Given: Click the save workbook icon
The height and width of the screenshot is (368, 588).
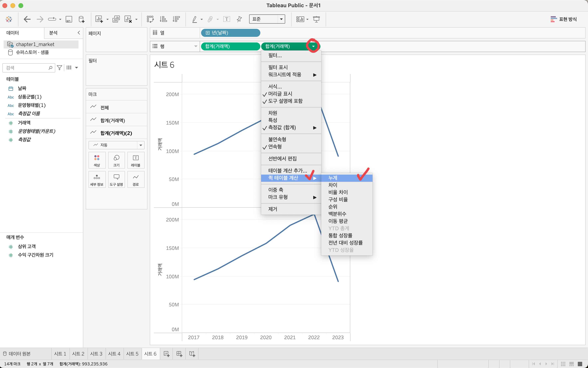Looking at the screenshot, I should [69, 19].
